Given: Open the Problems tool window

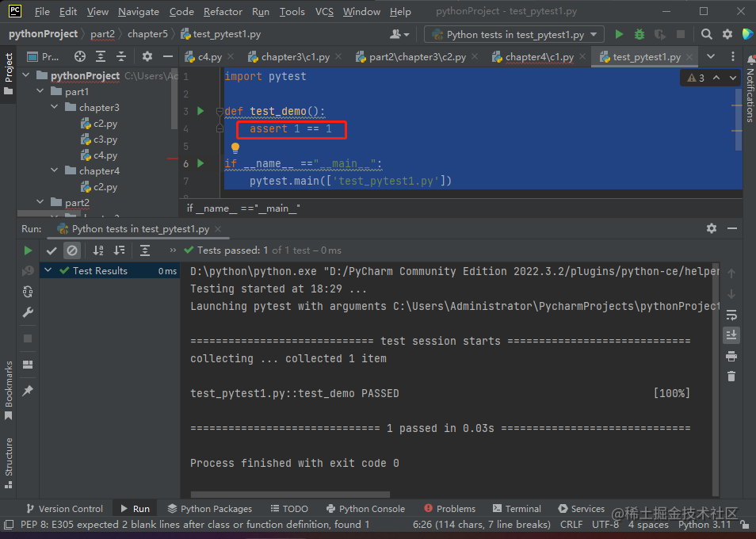Looking at the screenshot, I should click(450, 509).
